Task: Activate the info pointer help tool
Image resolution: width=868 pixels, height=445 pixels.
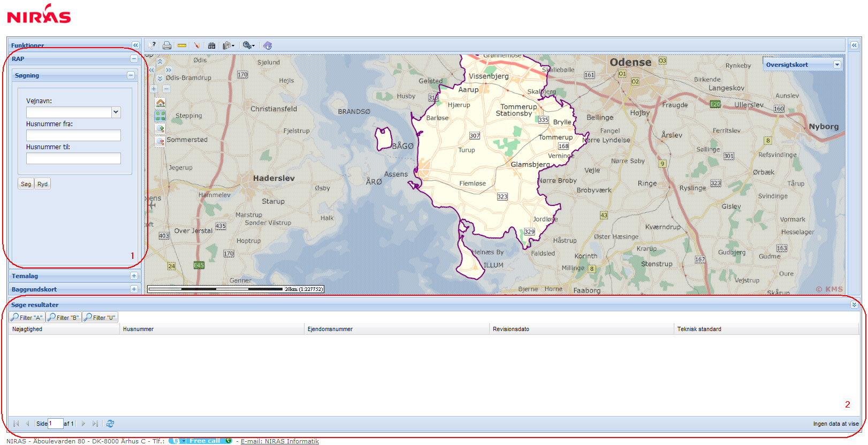Action: click(x=153, y=45)
